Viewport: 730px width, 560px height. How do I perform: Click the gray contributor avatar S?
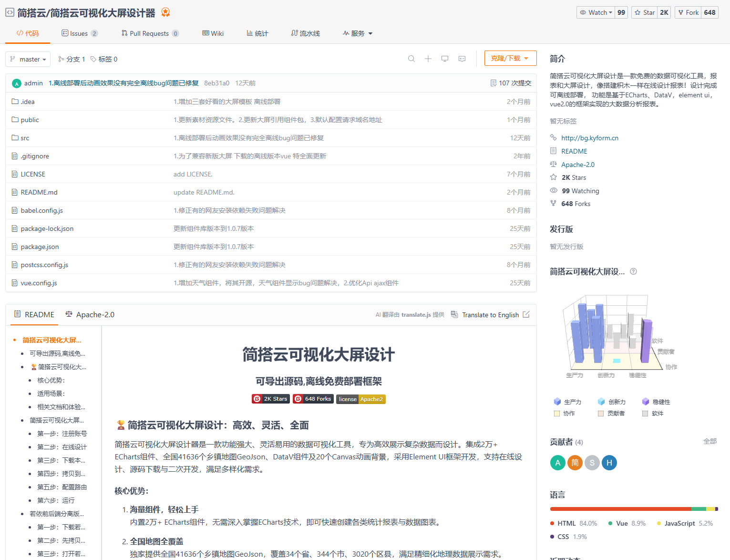pyautogui.click(x=592, y=463)
